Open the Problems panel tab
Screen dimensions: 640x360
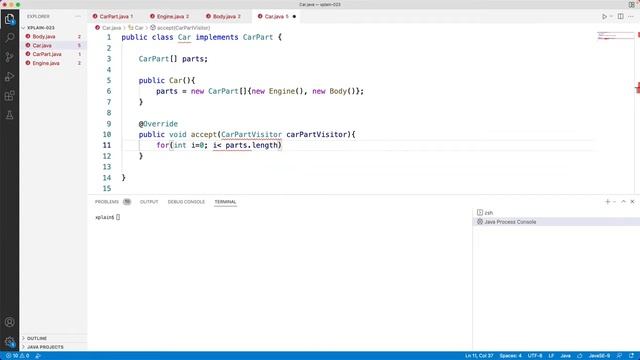point(112,202)
